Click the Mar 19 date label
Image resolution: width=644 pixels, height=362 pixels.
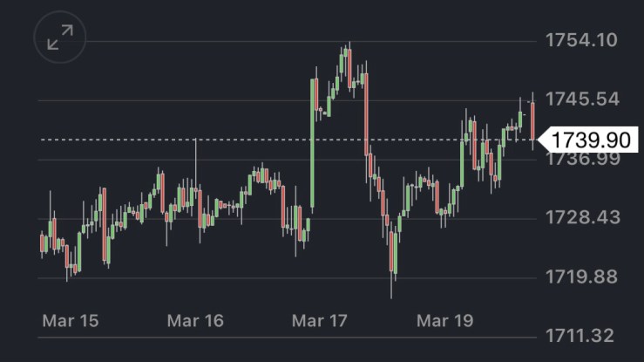pyautogui.click(x=444, y=320)
